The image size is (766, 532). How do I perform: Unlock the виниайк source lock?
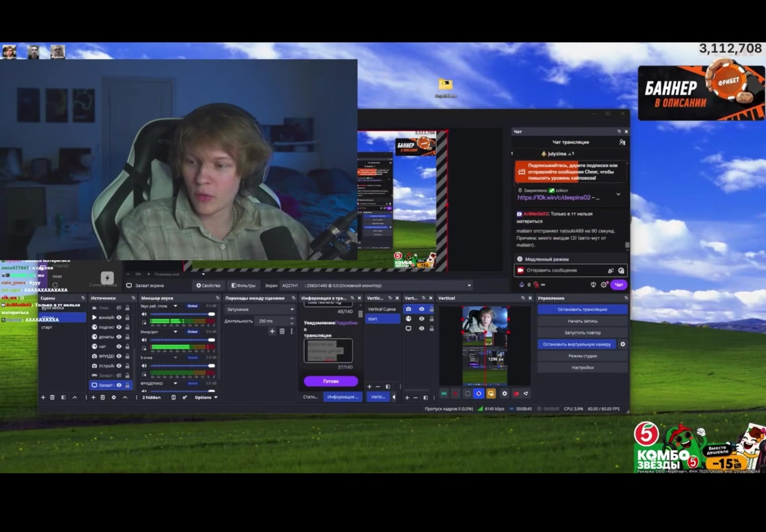[127, 318]
